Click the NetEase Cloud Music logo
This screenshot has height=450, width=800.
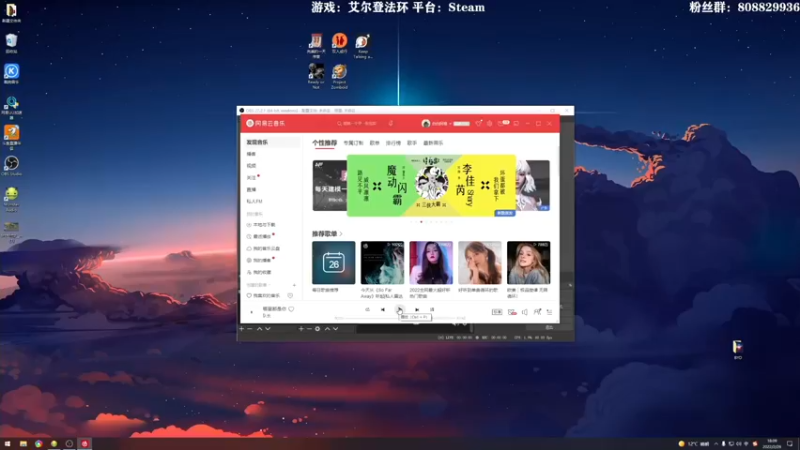point(265,123)
